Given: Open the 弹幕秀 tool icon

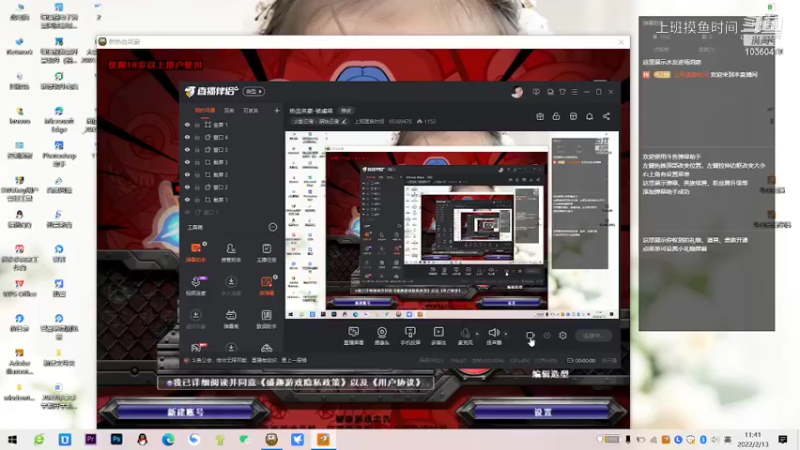Looking at the screenshot, I should tap(231, 319).
